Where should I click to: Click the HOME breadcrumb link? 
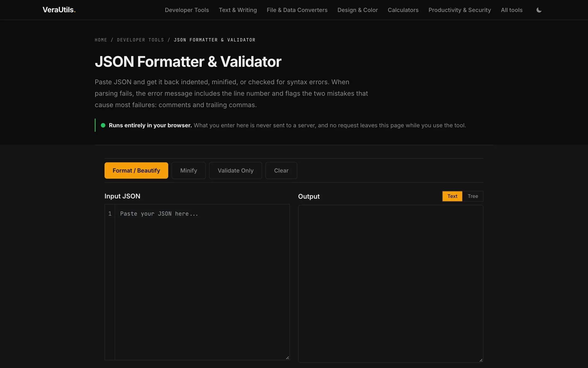tap(101, 40)
